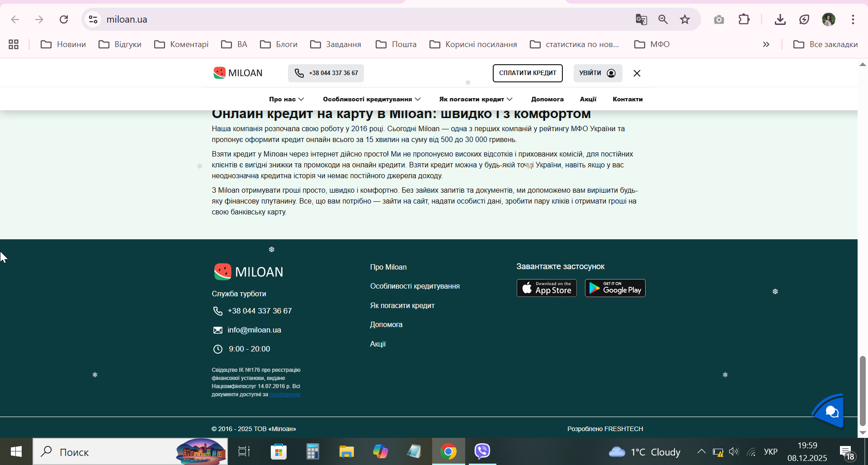868x465 pixels.
Task: Open the chat support widget
Action: point(829,411)
